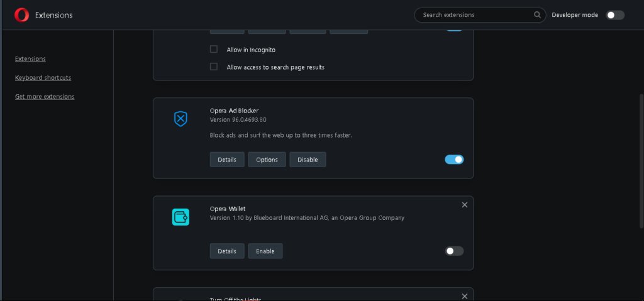The height and width of the screenshot is (301, 644).
Task: Click the page vertical scrollbar
Action: click(641, 161)
